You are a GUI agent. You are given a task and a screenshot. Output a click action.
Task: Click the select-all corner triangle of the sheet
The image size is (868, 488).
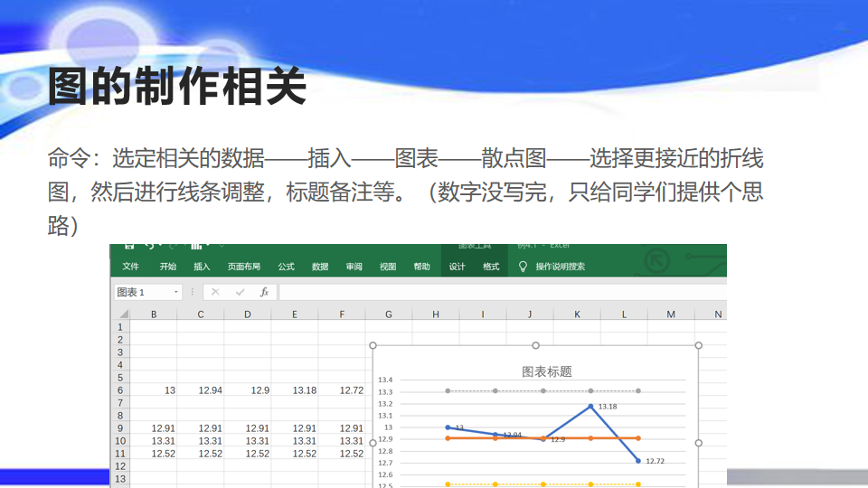click(124, 314)
